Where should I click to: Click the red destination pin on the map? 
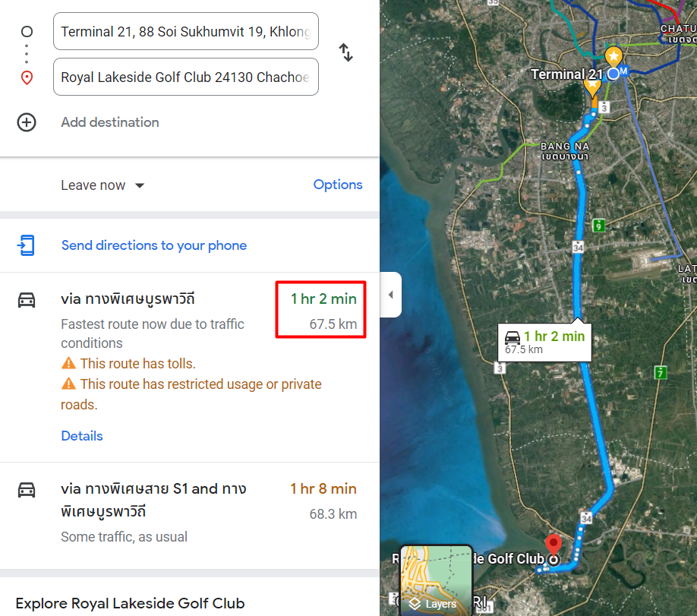[553, 544]
